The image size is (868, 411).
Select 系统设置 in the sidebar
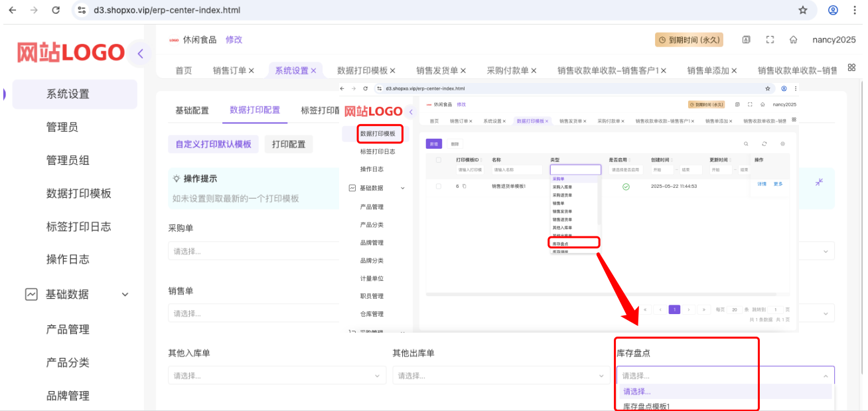pyautogui.click(x=75, y=94)
